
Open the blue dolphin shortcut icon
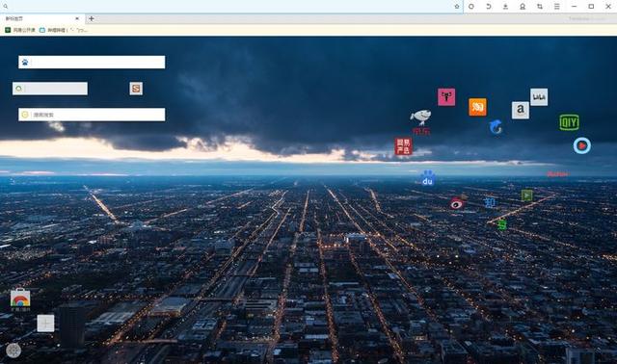tap(496, 127)
